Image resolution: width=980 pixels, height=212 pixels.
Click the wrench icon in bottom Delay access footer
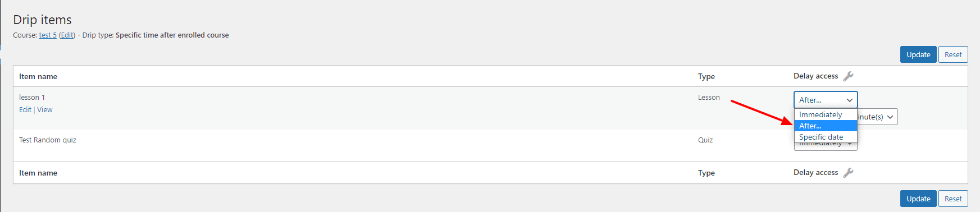[848, 173]
